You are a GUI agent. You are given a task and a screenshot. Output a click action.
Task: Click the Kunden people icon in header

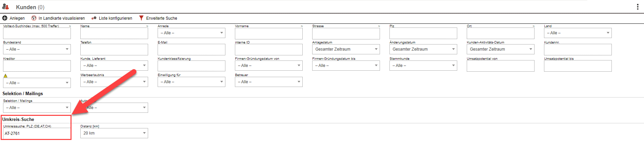pos(5,7)
